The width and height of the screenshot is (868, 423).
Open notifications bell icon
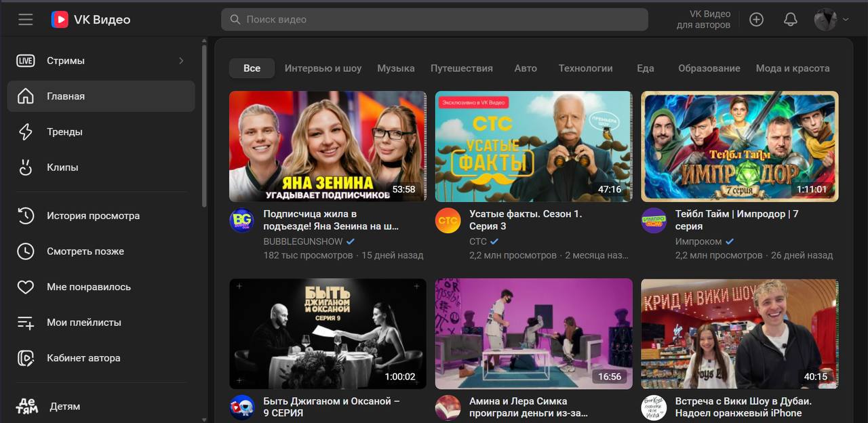tap(790, 20)
